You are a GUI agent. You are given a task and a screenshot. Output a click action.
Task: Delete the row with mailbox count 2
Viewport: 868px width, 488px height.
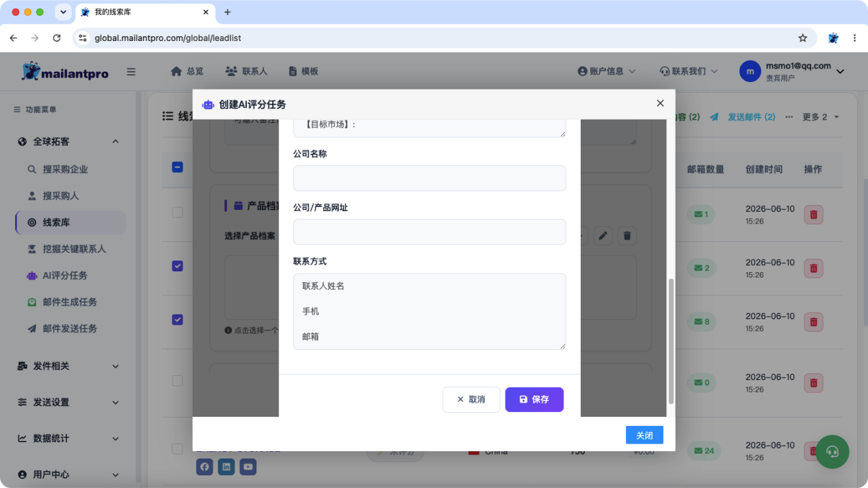pyautogui.click(x=813, y=268)
